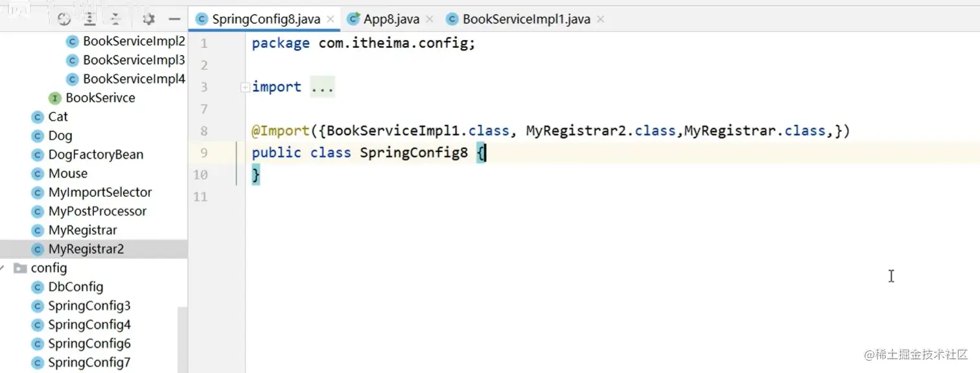
Task: Click line number 8 in the gutter
Action: coord(204,131)
